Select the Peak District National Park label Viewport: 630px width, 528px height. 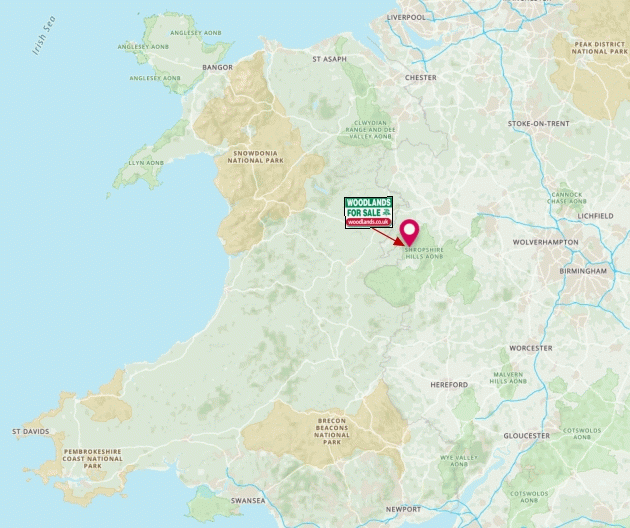(599, 48)
